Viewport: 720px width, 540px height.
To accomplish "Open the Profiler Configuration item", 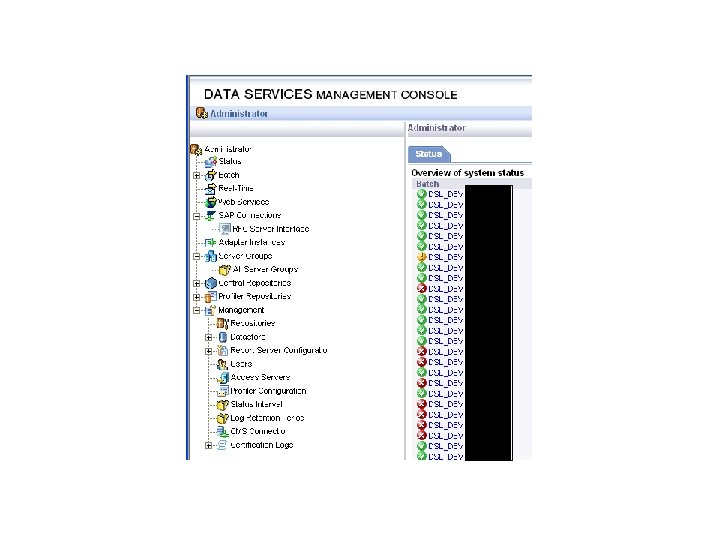I will click(x=268, y=391).
